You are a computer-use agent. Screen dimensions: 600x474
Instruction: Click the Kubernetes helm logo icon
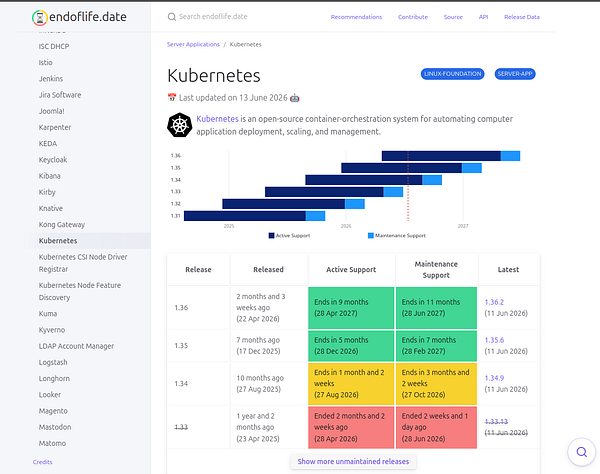(x=179, y=125)
